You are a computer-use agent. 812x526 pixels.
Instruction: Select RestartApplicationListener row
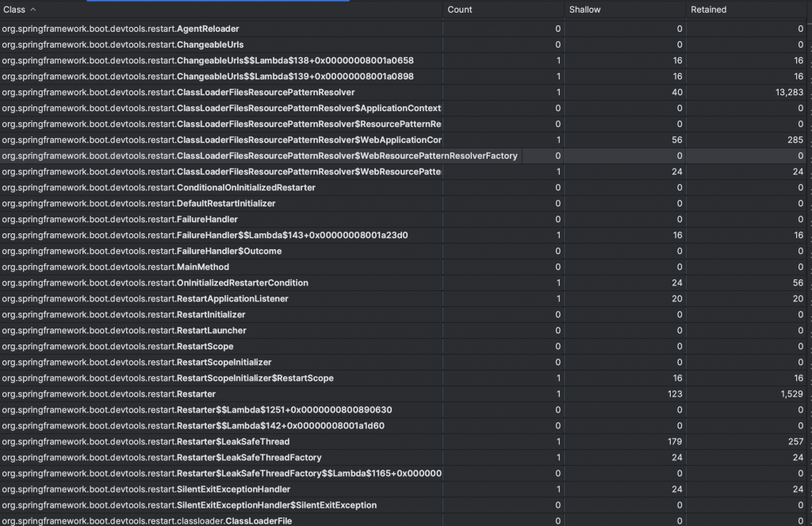(404, 298)
